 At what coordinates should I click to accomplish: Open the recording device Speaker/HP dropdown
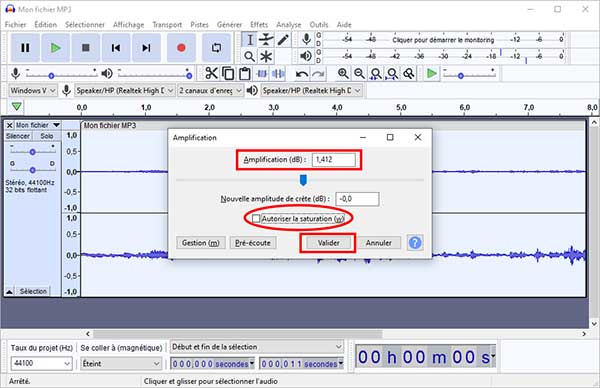click(125, 91)
